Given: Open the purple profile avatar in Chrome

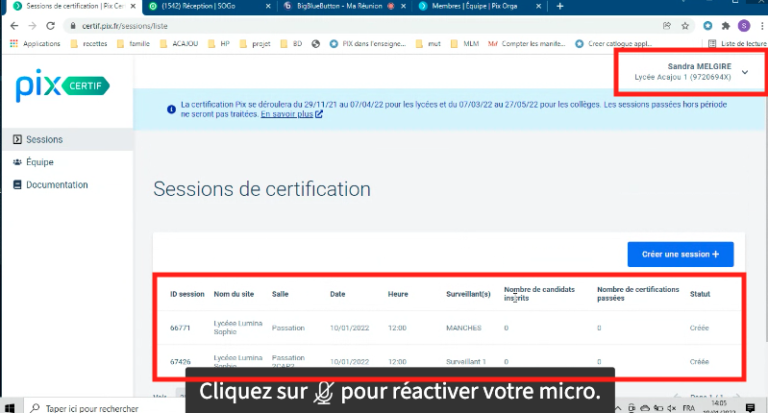Looking at the screenshot, I should [744, 26].
